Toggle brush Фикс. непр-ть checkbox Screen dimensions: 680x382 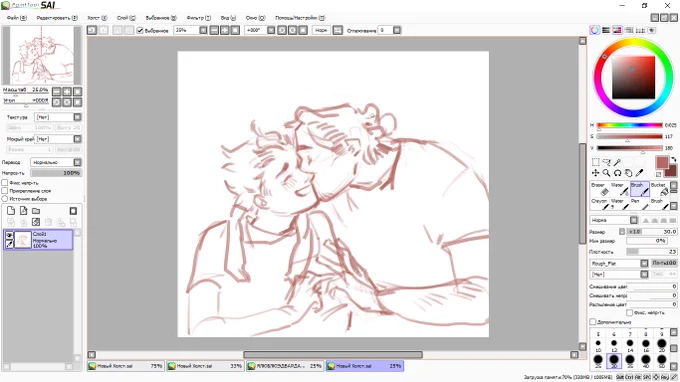pos(629,312)
